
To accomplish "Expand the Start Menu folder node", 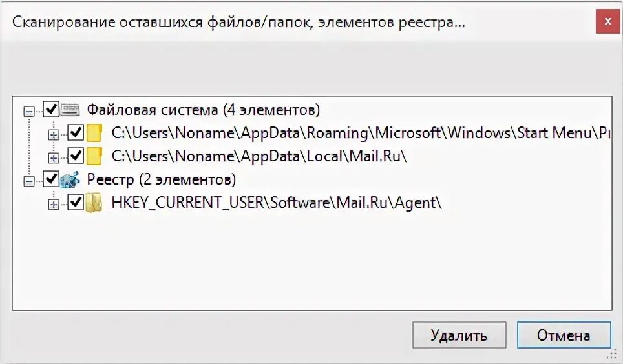I will (53, 135).
